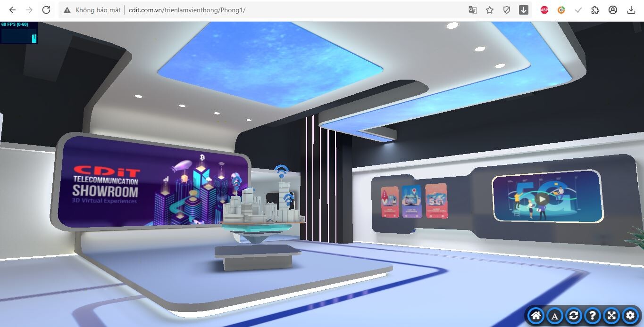Screen dimensions: 644x327
Task: Click the browser back button
Action: pos(12,9)
